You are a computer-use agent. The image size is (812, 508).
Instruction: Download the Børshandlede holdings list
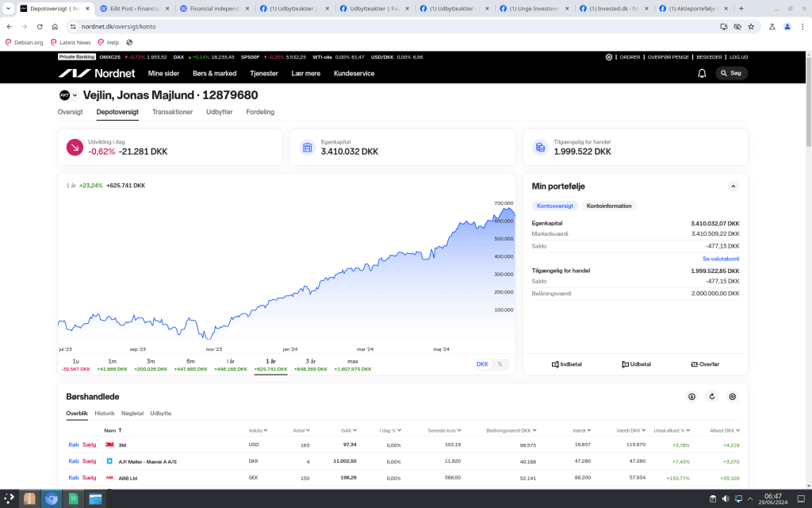[691, 397]
